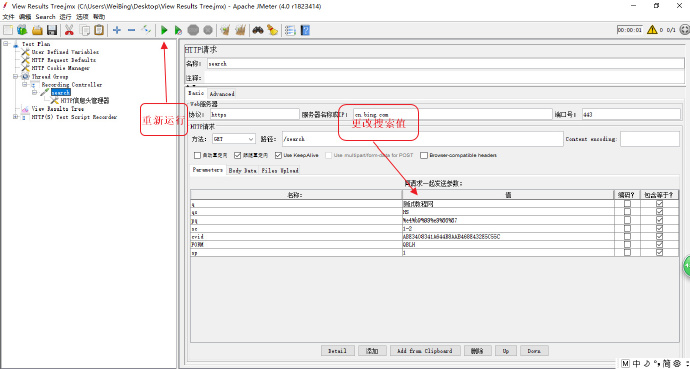The height and width of the screenshot is (369, 690).
Task: Select User Defined Variables in tree
Action: pyautogui.click(x=65, y=52)
